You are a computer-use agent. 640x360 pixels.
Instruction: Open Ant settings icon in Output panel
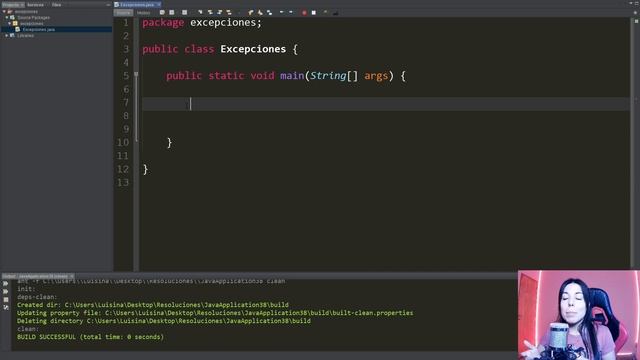click(6, 307)
